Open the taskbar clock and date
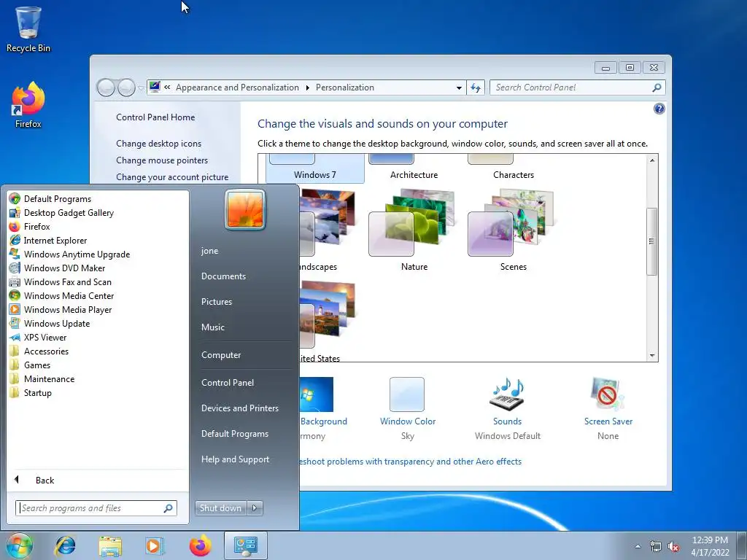 (x=710, y=546)
